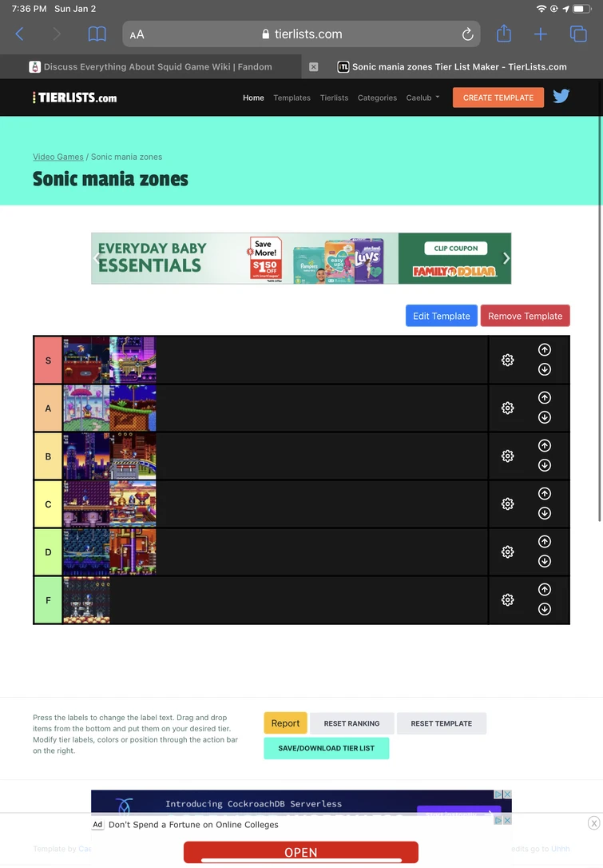Open settings gear for the D tier

click(507, 551)
